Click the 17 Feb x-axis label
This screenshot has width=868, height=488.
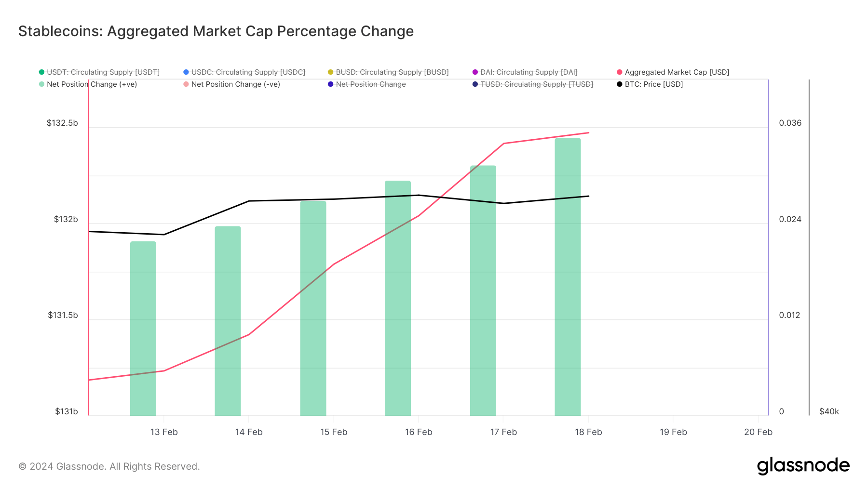pyautogui.click(x=503, y=432)
